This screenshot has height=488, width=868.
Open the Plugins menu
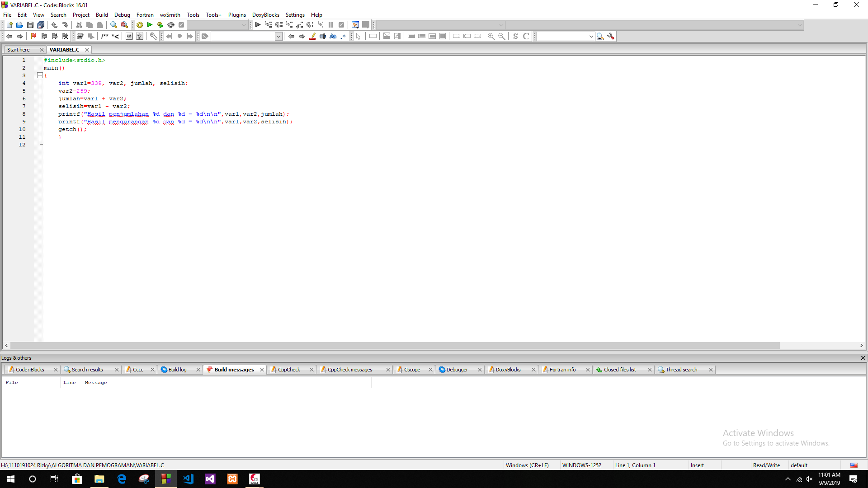(x=237, y=15)
